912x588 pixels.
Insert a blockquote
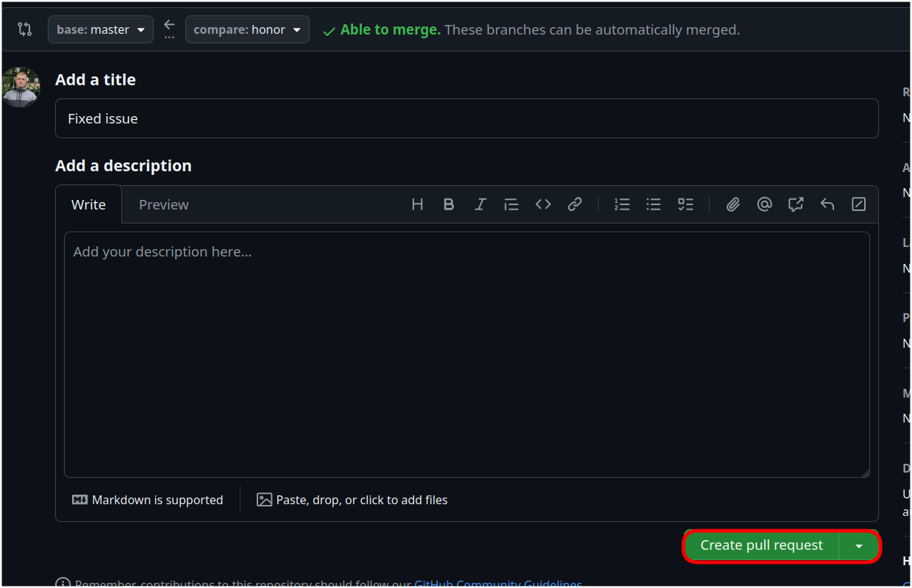(512, 204)
